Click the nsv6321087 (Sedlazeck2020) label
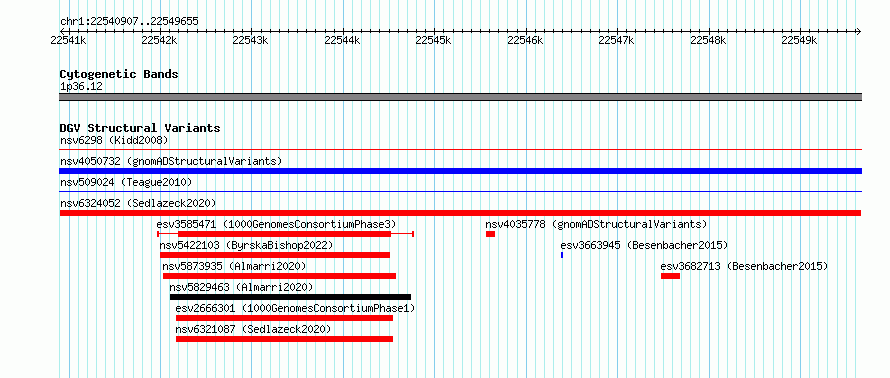The height and width of the screenshot is (378, 890). (x=253, y=329)
